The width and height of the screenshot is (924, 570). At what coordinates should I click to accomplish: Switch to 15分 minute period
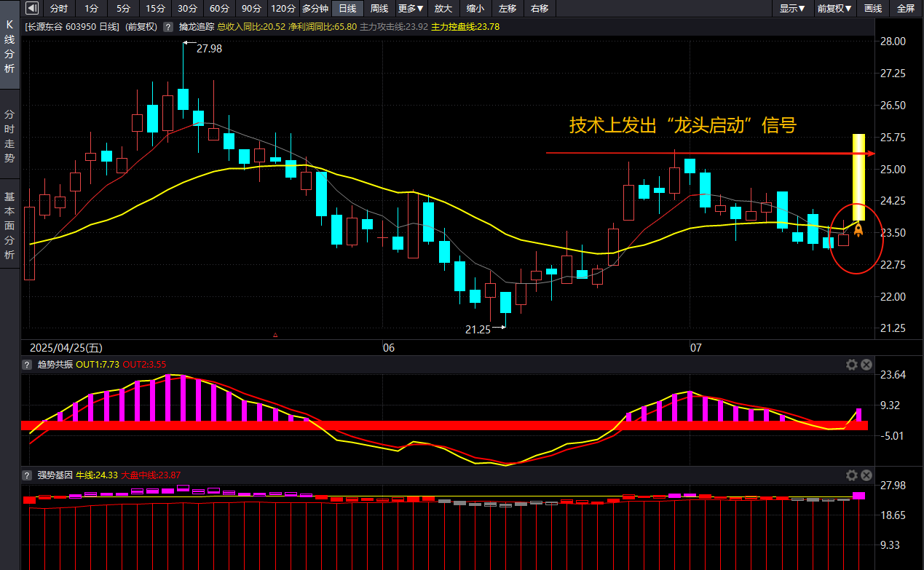(154, 9)
